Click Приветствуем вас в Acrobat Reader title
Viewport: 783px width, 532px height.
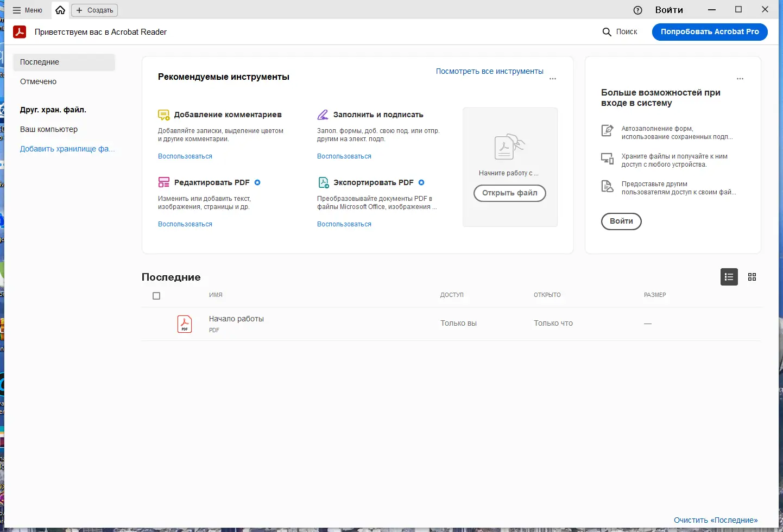[100, 32]
